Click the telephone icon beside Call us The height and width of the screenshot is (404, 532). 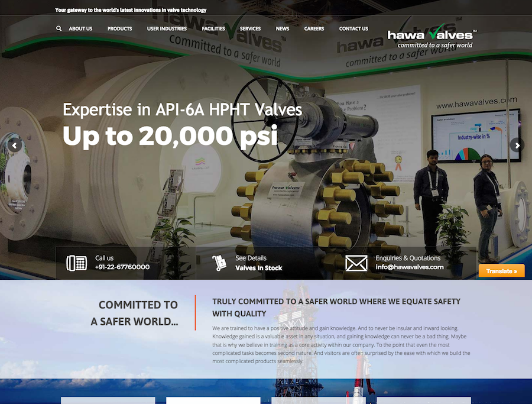(x=77, y=263)
